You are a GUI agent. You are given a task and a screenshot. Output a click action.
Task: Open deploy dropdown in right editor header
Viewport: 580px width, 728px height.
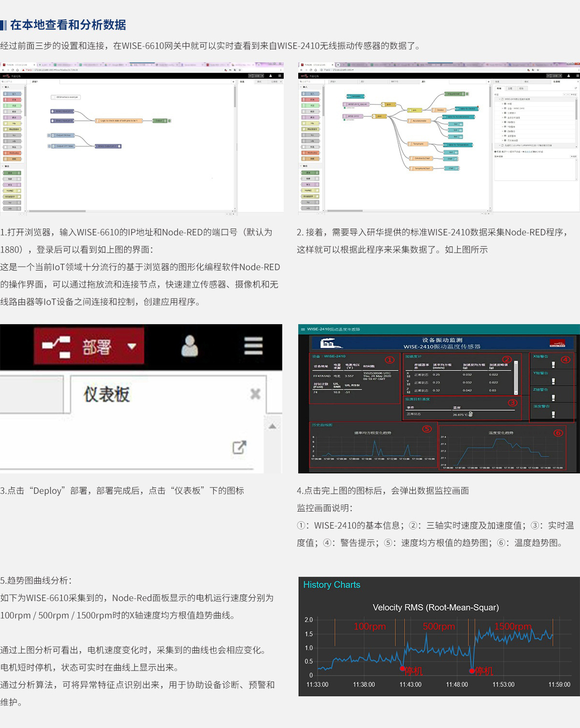(560, 76)
